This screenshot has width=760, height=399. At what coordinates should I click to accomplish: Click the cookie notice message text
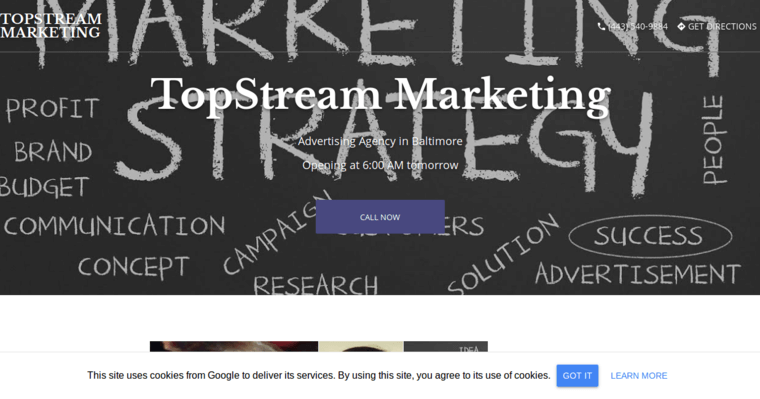point(319,375)
